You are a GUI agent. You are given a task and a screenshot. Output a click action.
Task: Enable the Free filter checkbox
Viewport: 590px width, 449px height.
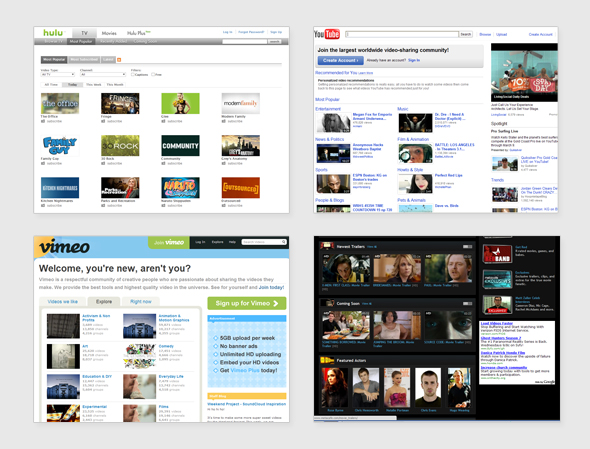point(153,75)
